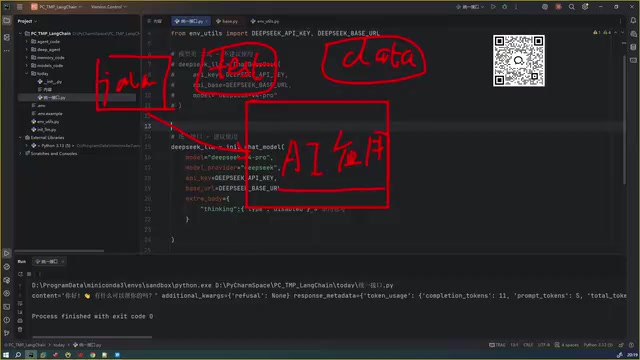Open the Version Control dropdown
Viewport: 640px width, 360px height.
click(109, 7)
